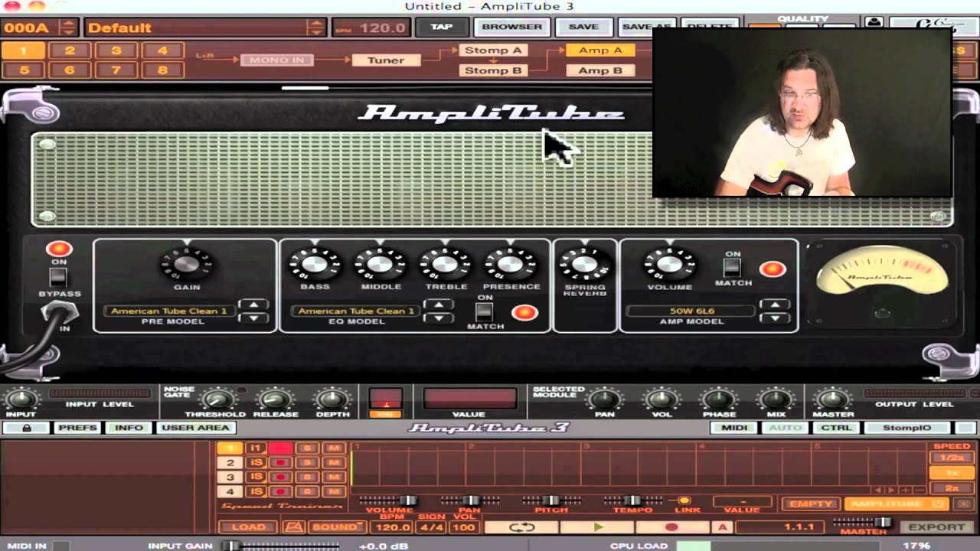The height and width of the screenshot is (551, 980).
Task: Click the iS input button on track 3
Action: [x=256, y=477]
